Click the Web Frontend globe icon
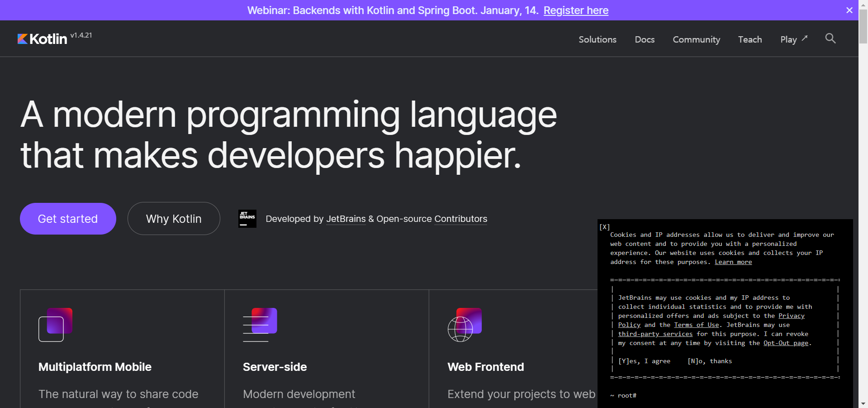 (x=465, y=325)
